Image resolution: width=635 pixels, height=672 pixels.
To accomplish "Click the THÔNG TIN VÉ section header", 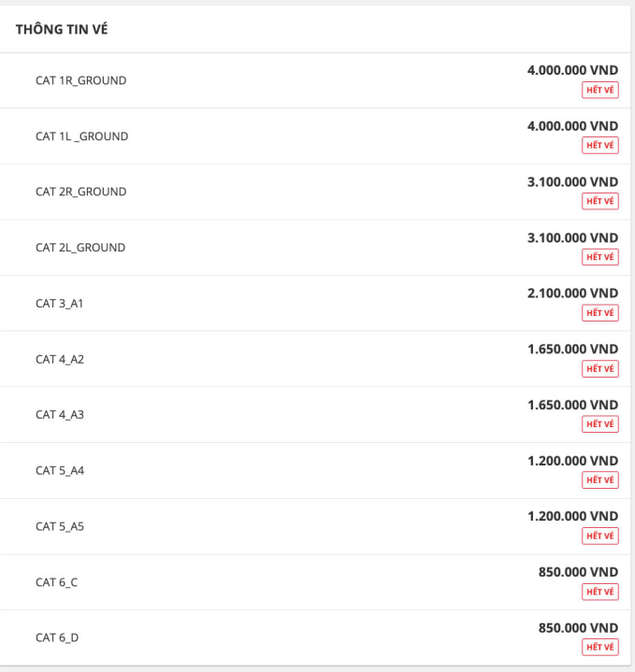I will coord(62,29).
